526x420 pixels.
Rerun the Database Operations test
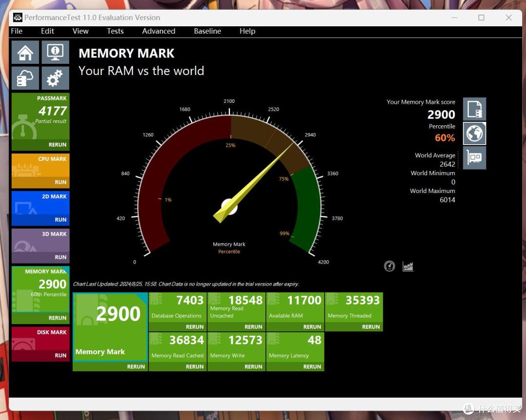click(194, 327)
